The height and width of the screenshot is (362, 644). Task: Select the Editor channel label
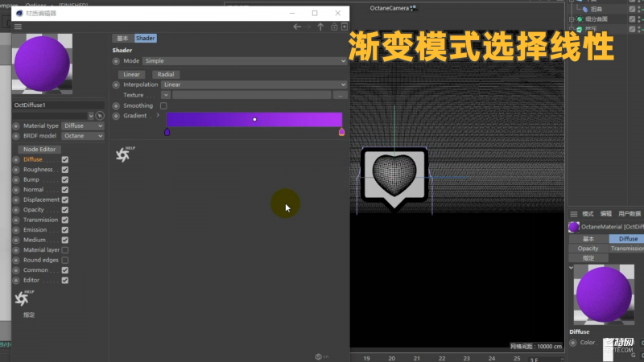[31, 280]
